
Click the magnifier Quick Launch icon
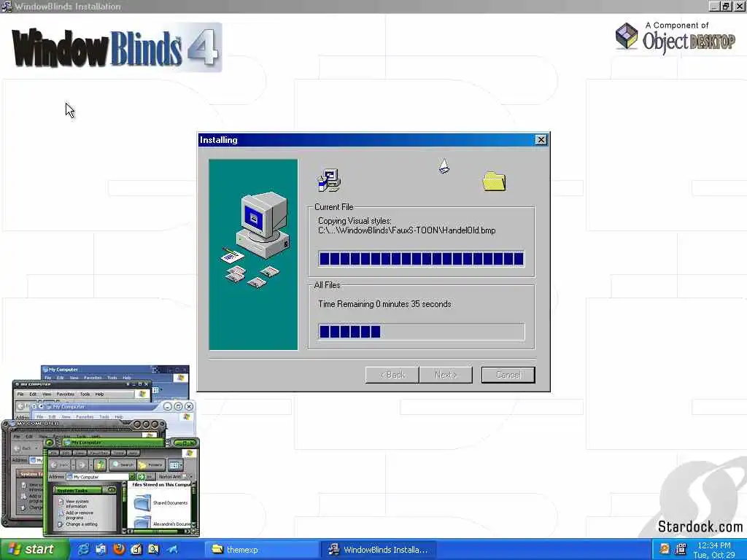(x=154, y=550)
